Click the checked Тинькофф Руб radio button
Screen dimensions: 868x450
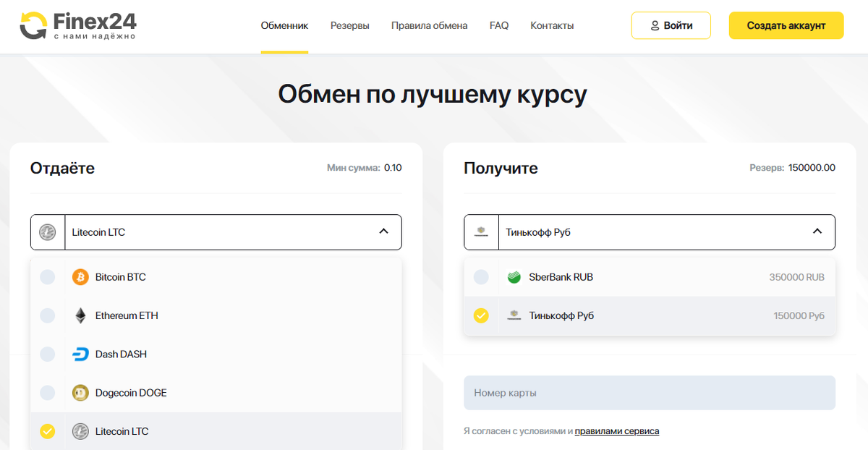click(481, 315)
